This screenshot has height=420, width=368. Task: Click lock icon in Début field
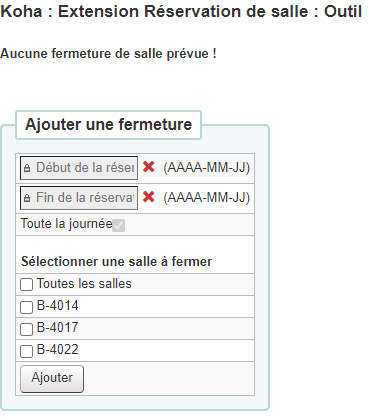(x=27, y=168)
